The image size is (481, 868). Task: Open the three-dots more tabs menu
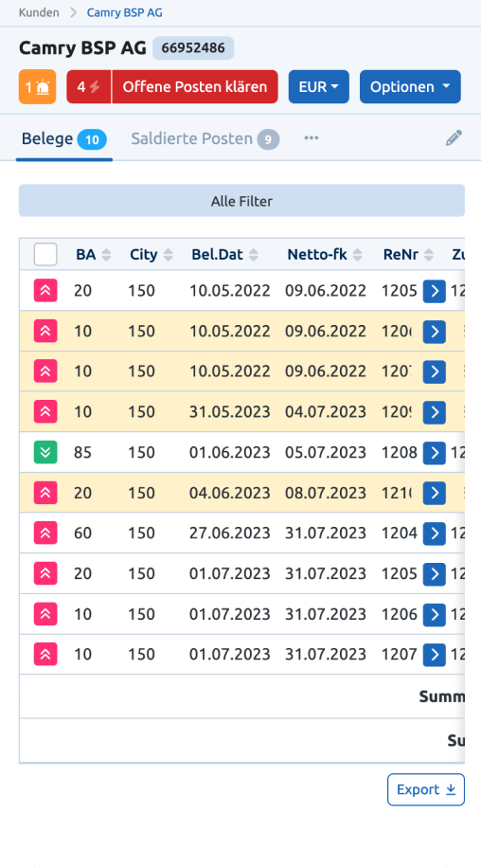312,137
